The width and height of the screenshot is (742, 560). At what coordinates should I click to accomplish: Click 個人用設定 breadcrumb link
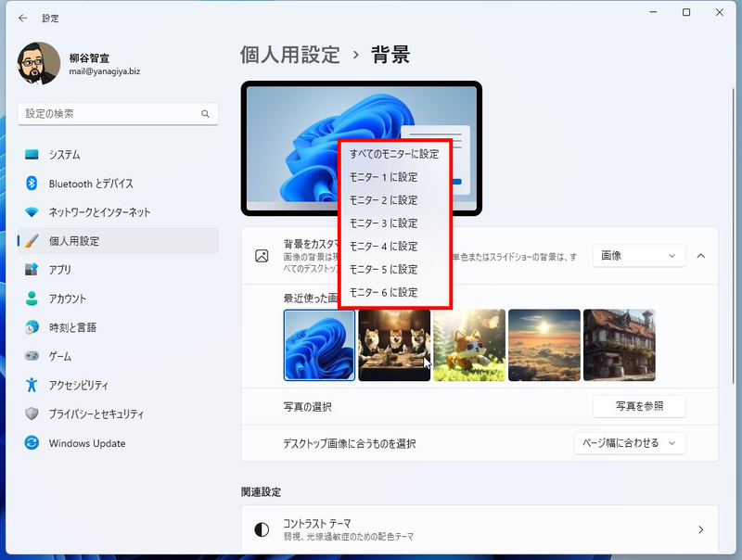(289, 55)
